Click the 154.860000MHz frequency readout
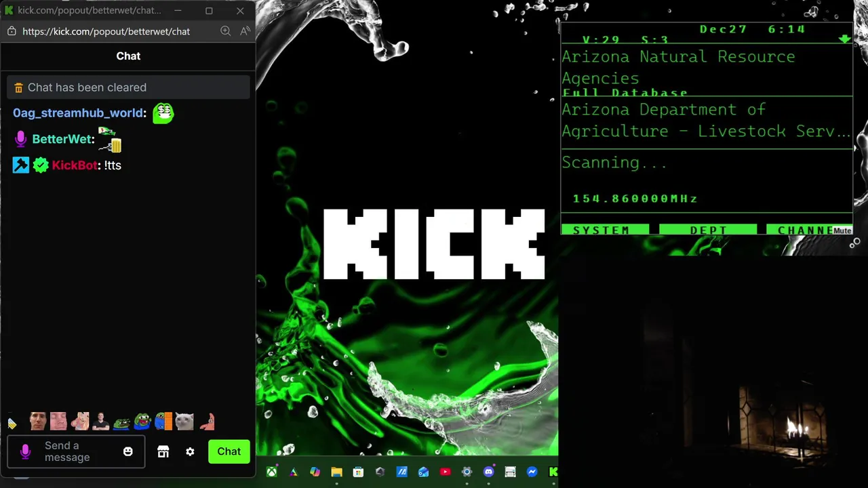The image size is (868, 488). (635, 199)
